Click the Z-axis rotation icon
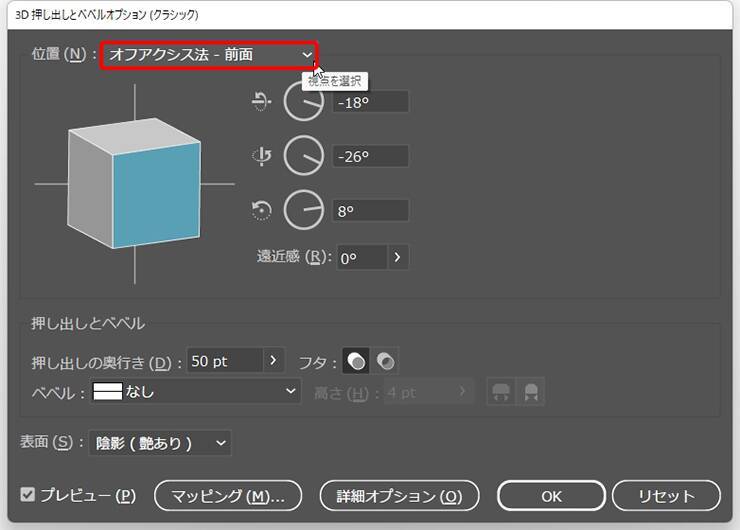This screenshot has width=740, height=530. (x=261, y=210)
